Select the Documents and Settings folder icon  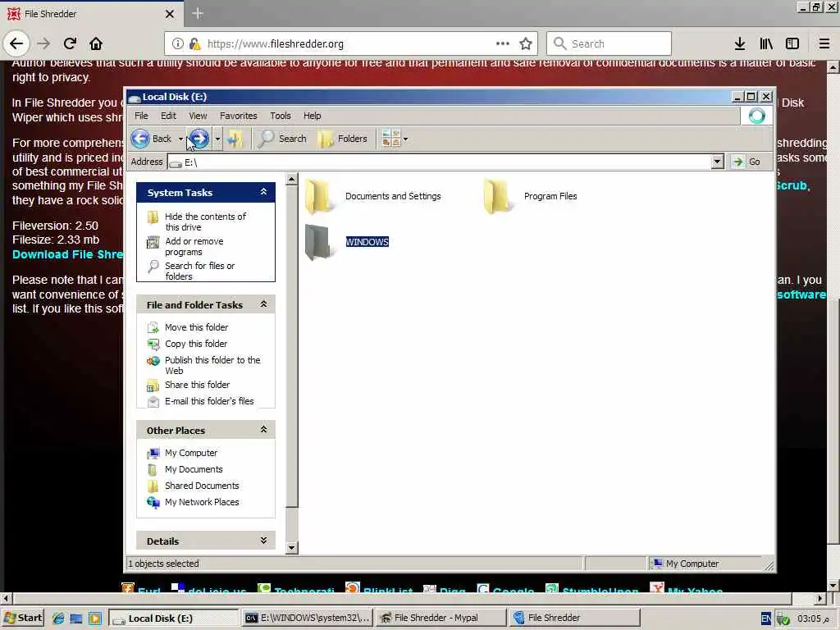(320, 197)
